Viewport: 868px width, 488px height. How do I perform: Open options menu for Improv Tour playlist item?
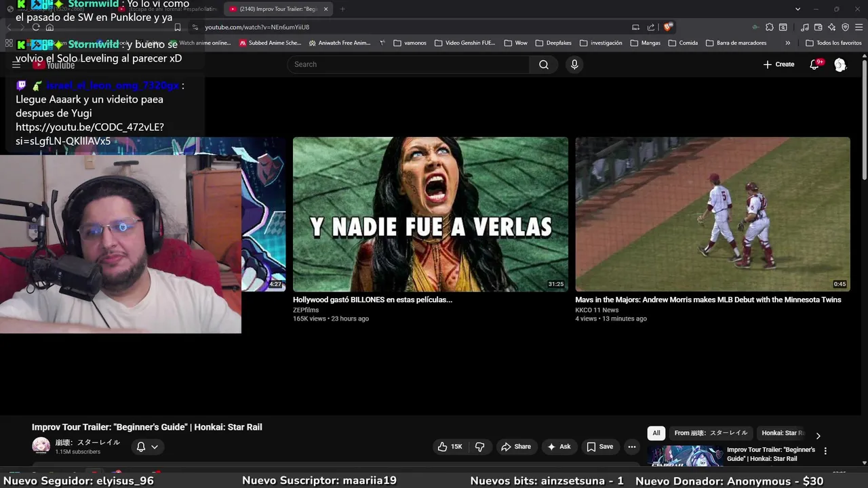click(825, 451)
